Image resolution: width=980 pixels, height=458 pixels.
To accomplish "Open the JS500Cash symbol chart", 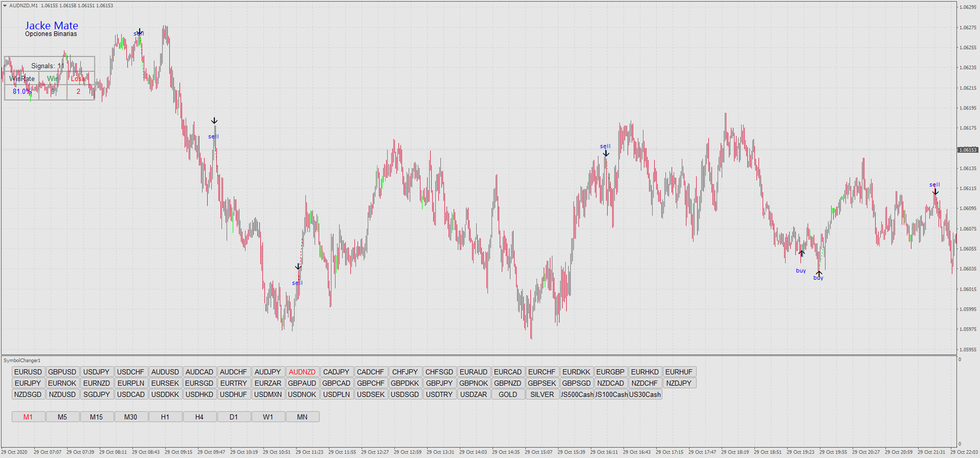I will [x=577, y=395].
